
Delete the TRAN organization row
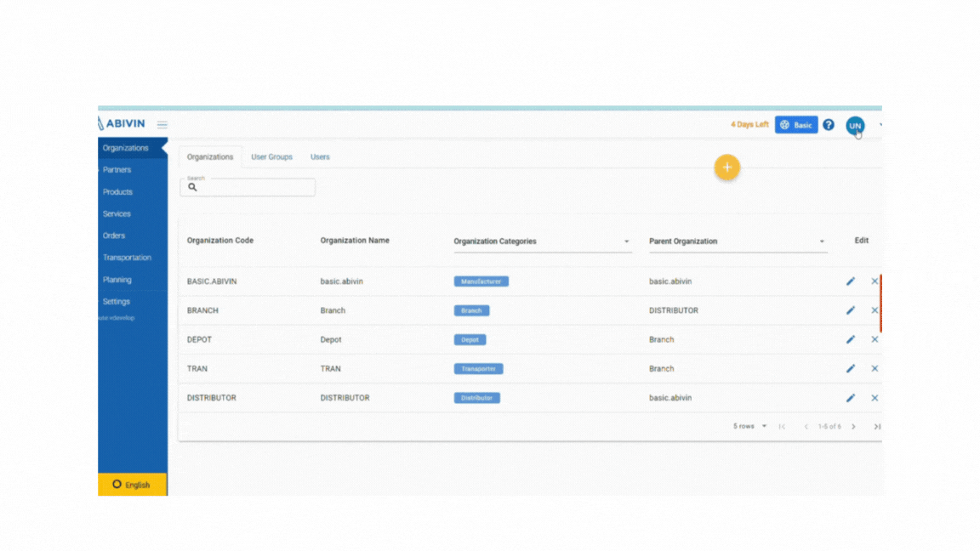(x=875, y=368)
